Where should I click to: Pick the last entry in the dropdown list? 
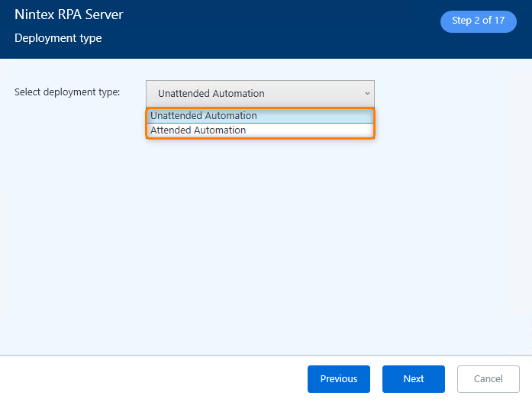(198, 130)
